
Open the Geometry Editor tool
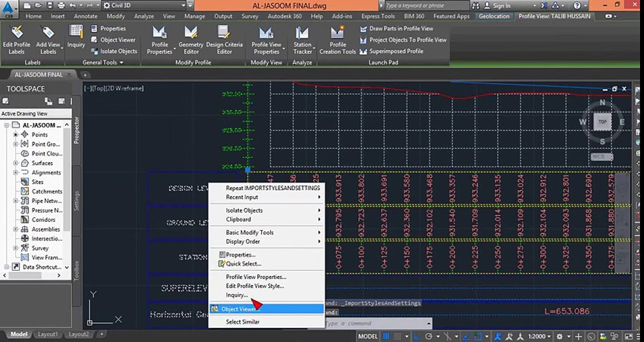(191, 40)
